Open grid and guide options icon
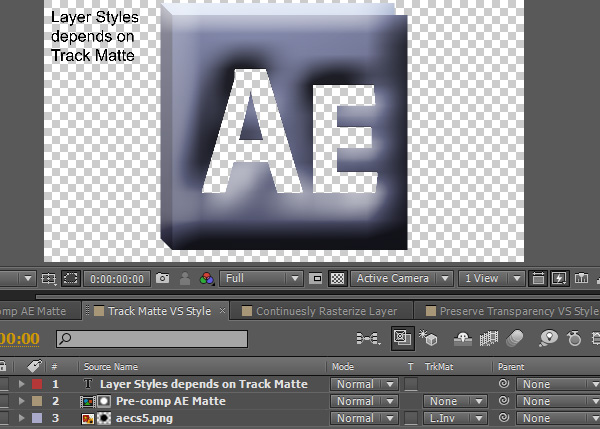Viewport: 600px width, 429px height. [49, 279]
